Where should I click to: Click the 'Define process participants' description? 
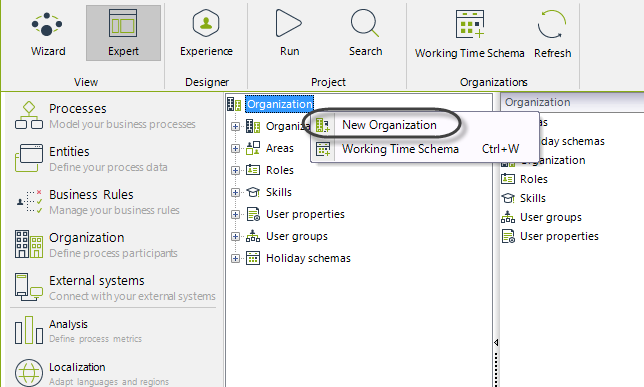(113, 253)
